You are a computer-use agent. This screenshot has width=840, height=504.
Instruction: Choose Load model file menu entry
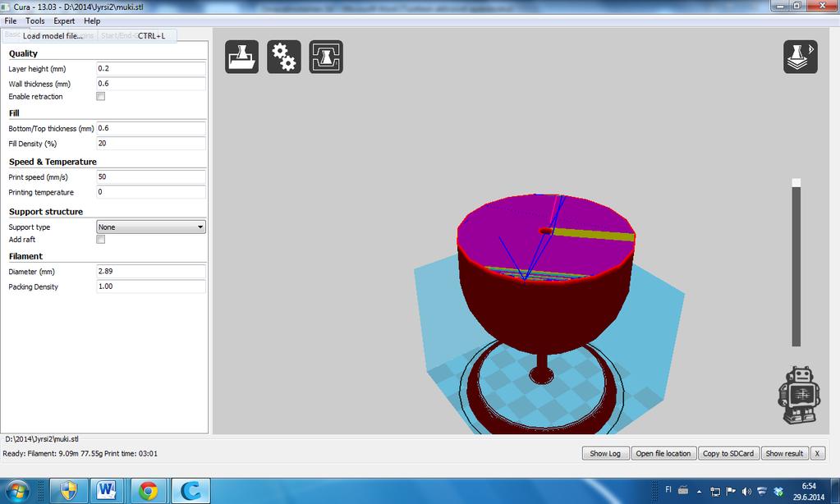[89, 36]
